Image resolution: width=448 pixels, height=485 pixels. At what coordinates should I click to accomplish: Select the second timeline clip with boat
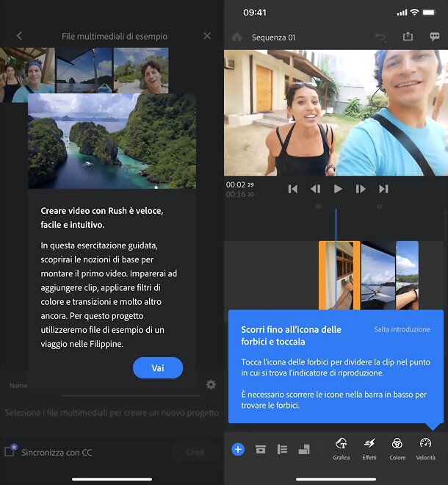378,276
